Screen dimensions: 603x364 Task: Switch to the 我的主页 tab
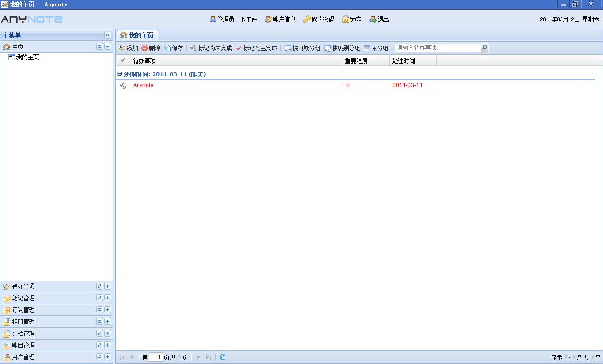(x=137, y=35)
